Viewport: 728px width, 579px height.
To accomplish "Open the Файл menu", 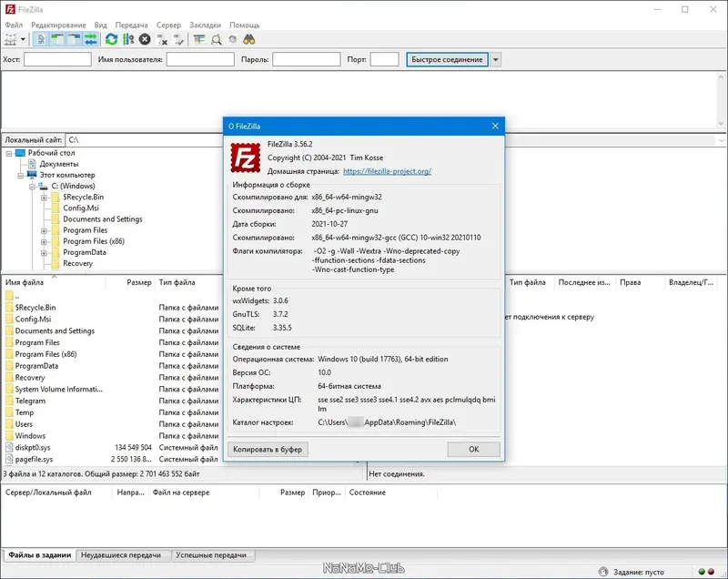I will [x=14, y=25].
